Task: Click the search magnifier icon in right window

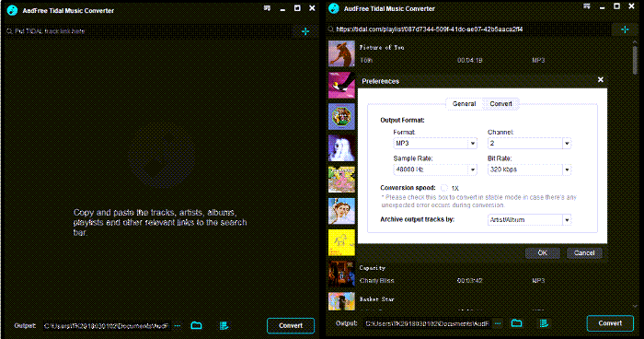Action: pyautogui.click(x=330, y=29)
